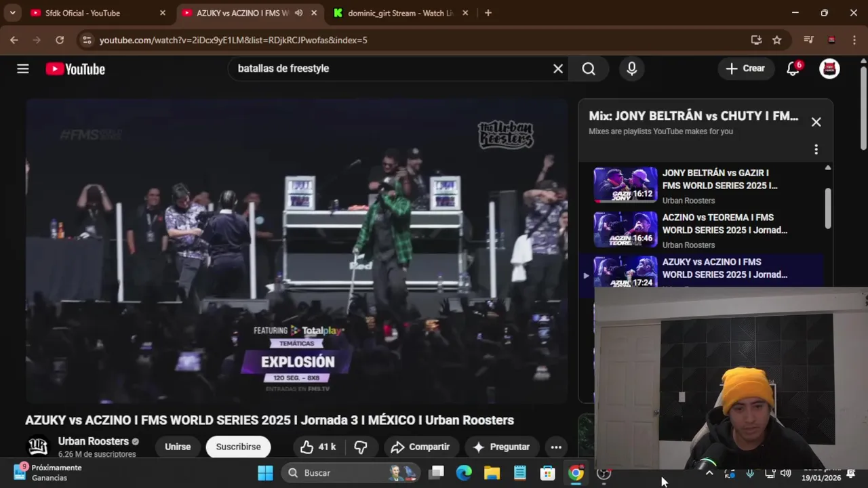Open the Mix playlist options menu
Screen dimensions: 868x488
coord(816,149)
